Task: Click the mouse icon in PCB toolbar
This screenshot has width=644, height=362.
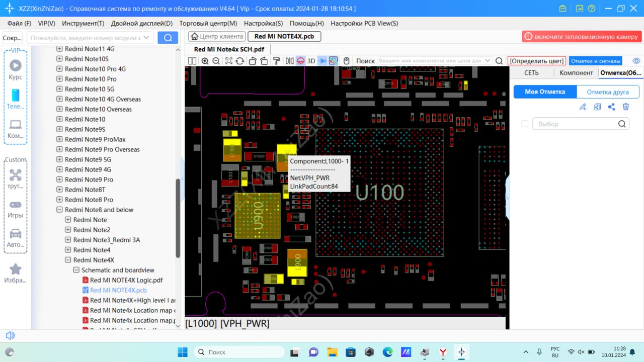Action: [x=346, y=61]
